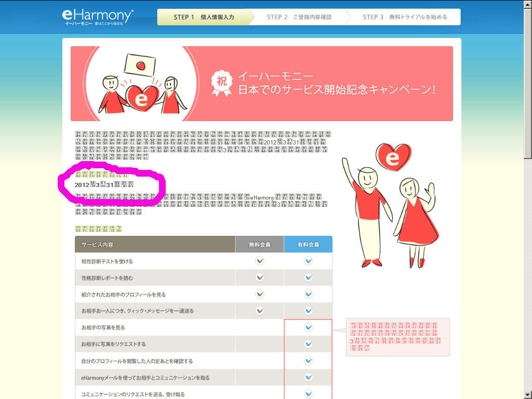Click paid member checkmark for 足あとを確認する row
The width and height of the screenshot is (532, 399).
pyautogui.click(x=308, y=361)
